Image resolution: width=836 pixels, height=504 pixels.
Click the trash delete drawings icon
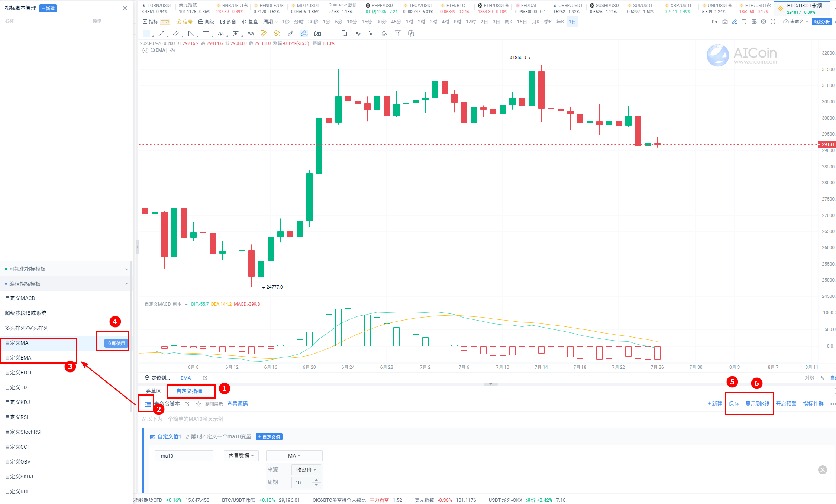(371, 33)
